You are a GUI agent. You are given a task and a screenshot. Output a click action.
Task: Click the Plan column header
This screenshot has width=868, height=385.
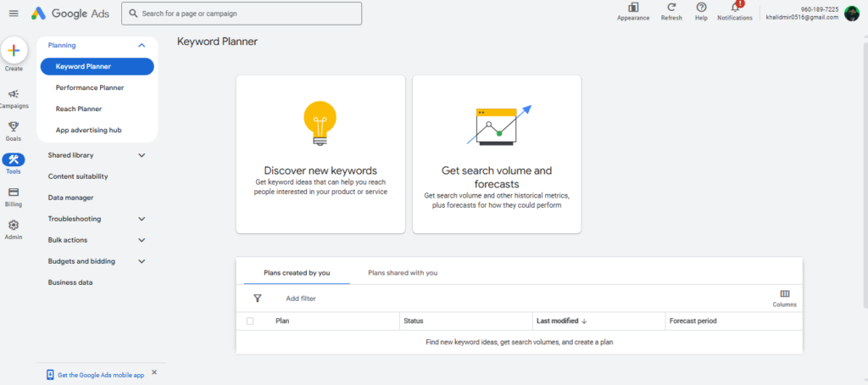click(x=282, y=321)
